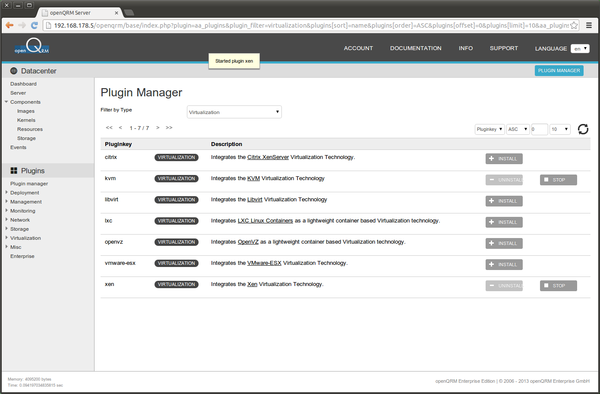Install the vmware-esx plugin
600x394 pixels.
point(504,265)
